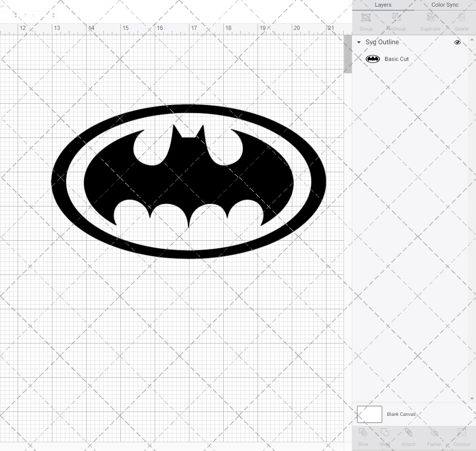
Task: Select the Basic Cut layer thumbnail
Action: (373, 59)
